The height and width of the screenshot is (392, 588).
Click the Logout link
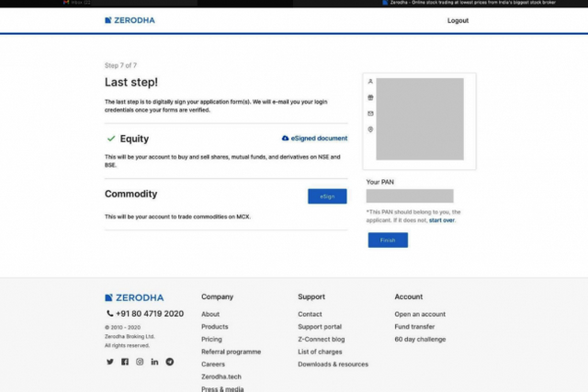point(458,20)
